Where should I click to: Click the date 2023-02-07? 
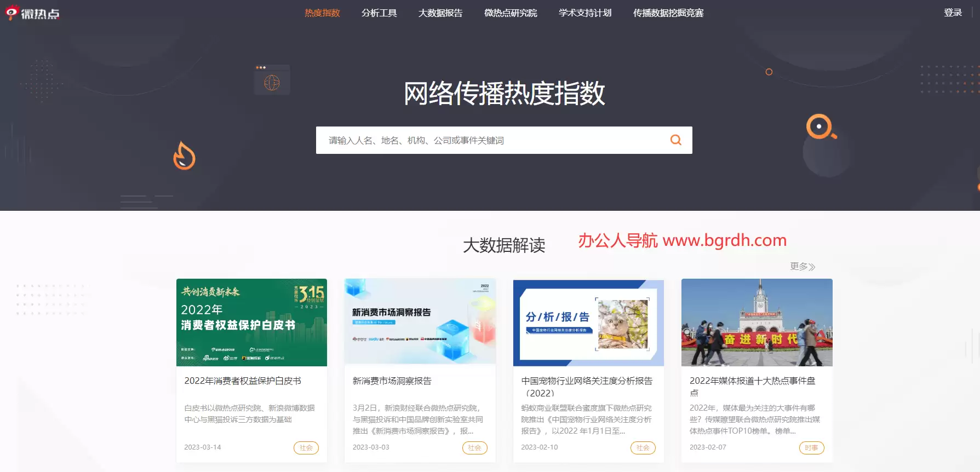click(x=708, y=447)
